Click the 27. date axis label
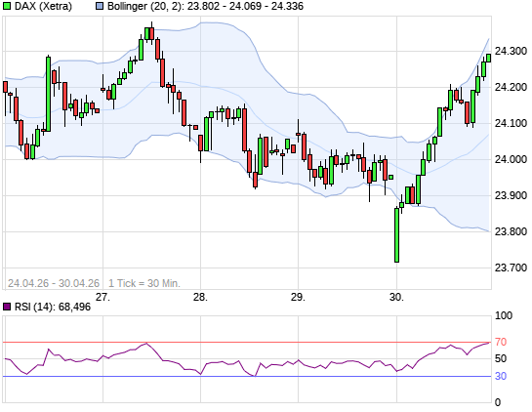The height and width of the screenshot is (412, 532). point(102,297)
